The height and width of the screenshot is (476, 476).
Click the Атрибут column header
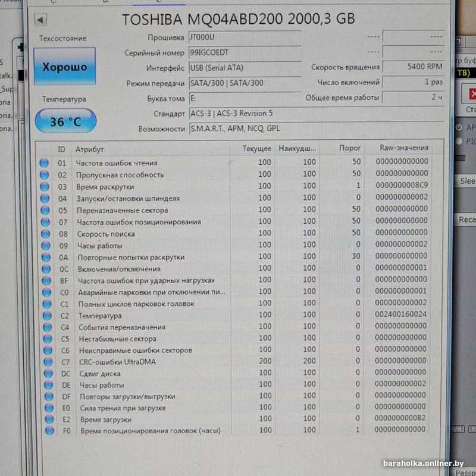(x=90, y=149)
